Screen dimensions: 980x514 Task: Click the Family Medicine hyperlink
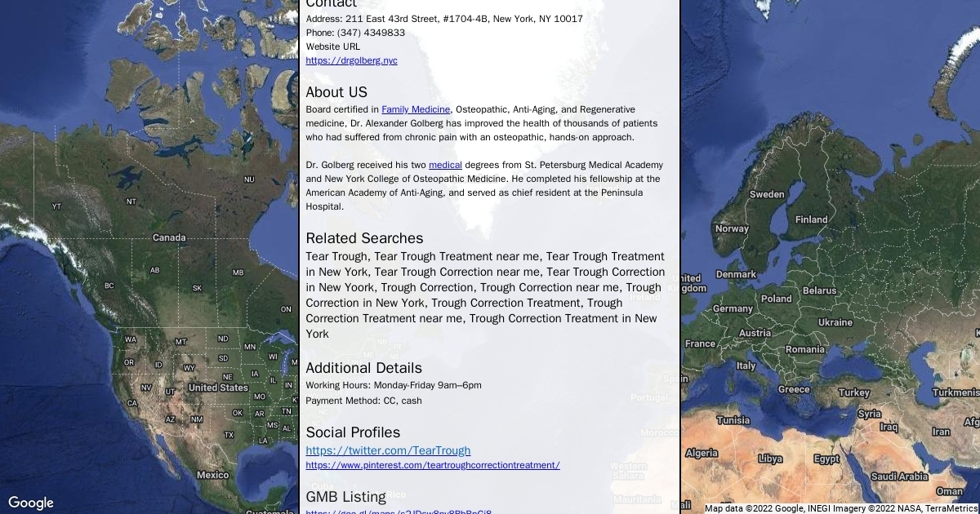tap(416, 109)
